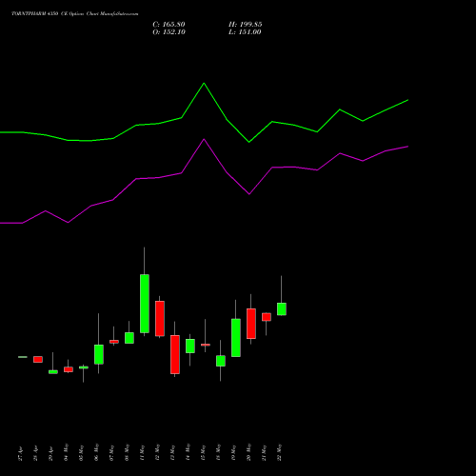Select the 27 Apr date label

(21, 453)
